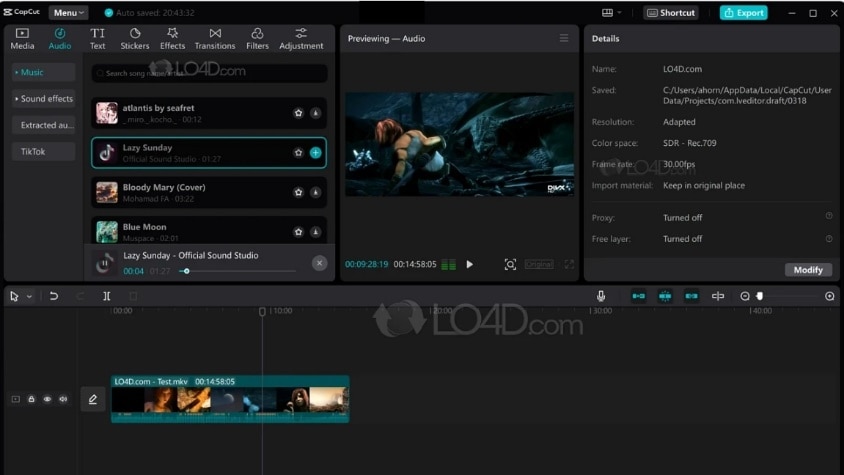The width and height of the screenshot is (844, 475).
Task: Click the 'Turned off' Proxy value
Action: click(682, 218)
